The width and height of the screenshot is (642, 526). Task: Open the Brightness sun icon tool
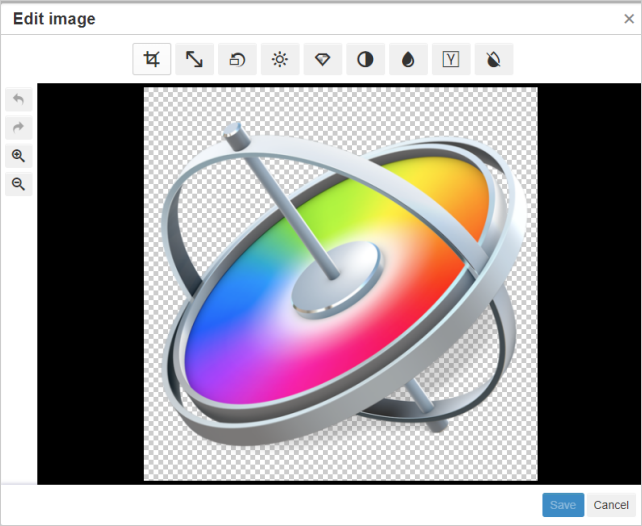[x=280, y=59]
